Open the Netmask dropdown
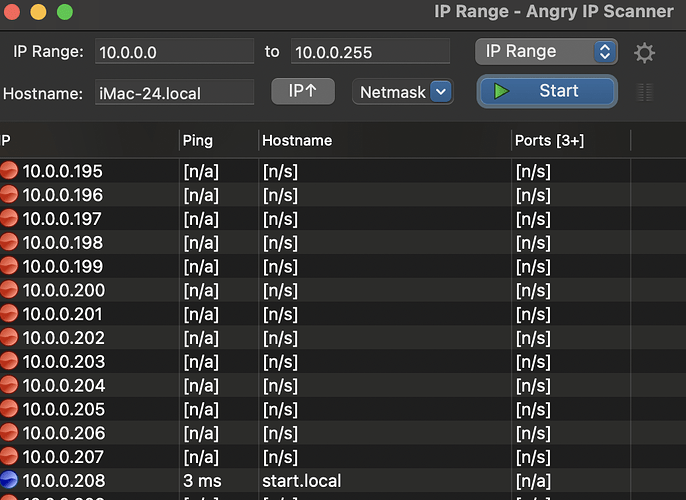The height and width of the screenshot is (500, 686). pyautogui.click(x=402, y=92)
